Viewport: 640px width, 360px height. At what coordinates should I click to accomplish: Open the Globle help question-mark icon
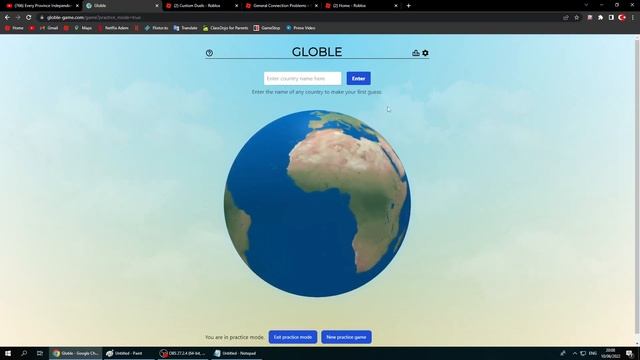[209, 53]
